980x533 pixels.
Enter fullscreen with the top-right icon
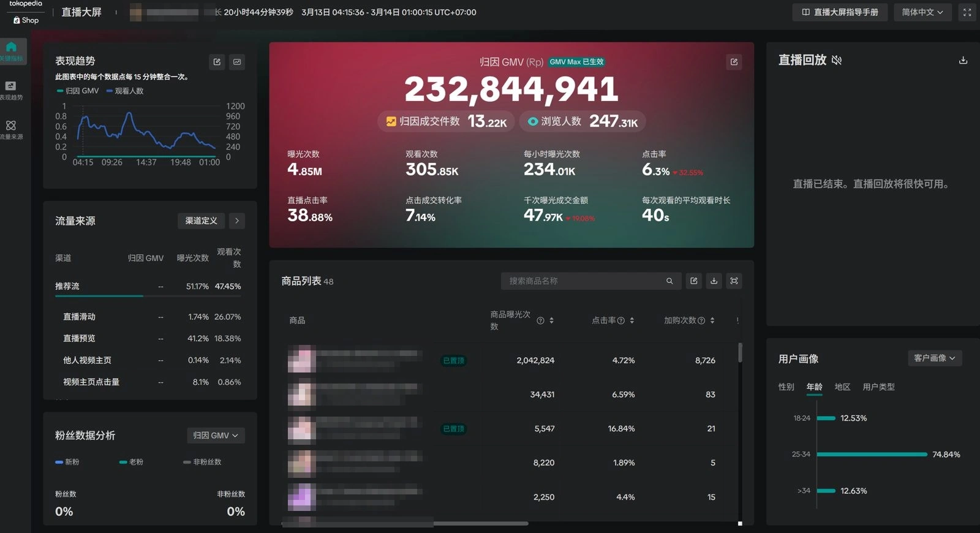click(967, 12)
